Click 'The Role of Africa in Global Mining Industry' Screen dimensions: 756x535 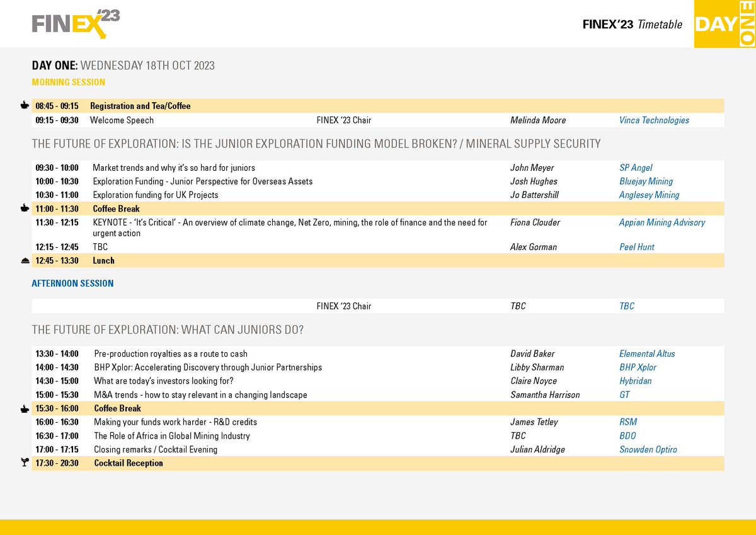click(172, 436)
